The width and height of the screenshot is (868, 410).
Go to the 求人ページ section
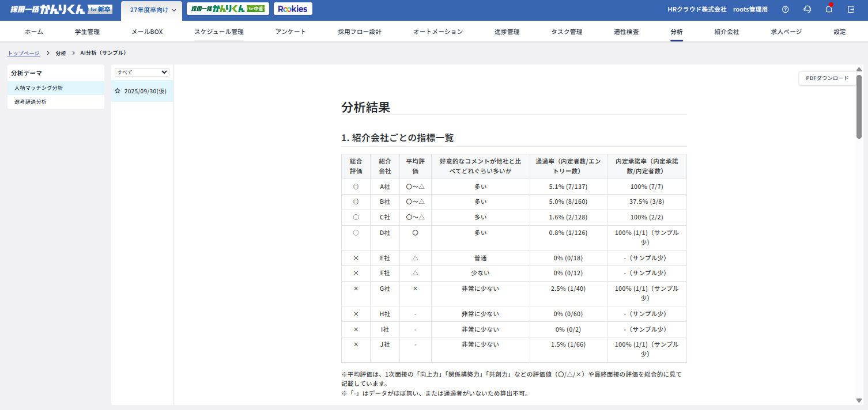[786, 32]
